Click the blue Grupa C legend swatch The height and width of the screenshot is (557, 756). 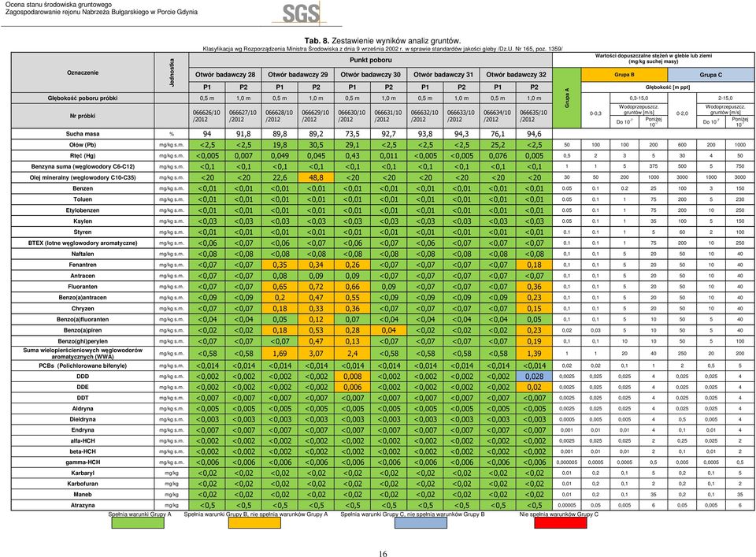(421, 523)
